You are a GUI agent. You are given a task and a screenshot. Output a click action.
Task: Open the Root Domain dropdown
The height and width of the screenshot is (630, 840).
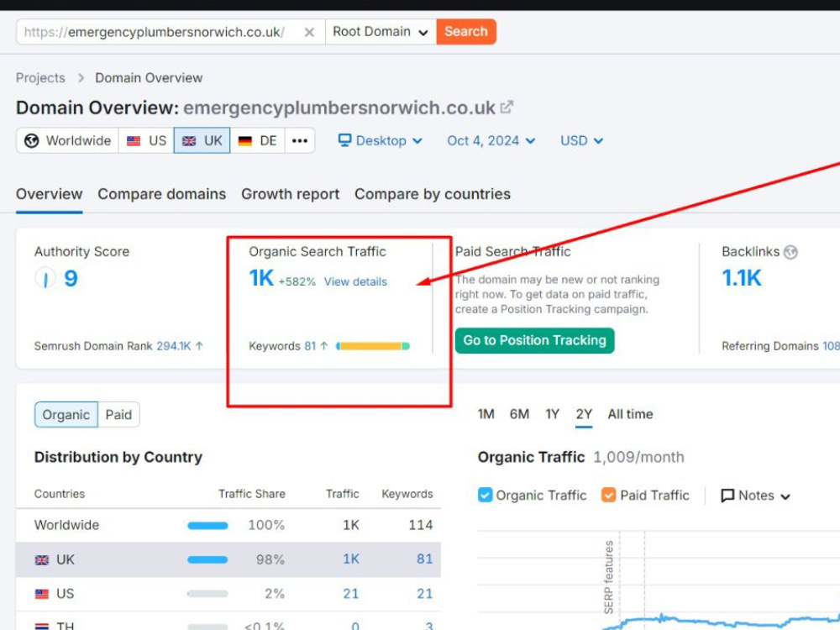tap(381, 32)
